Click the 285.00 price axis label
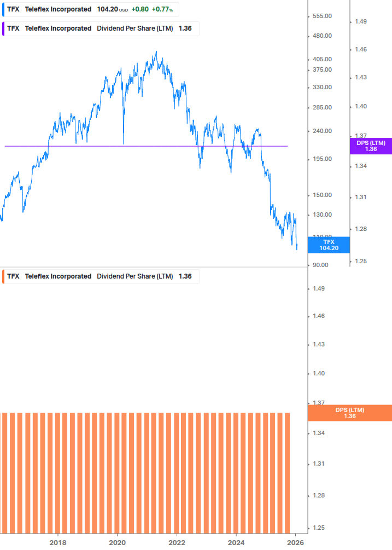The height and width of the screenshot is (550, 392). [x=322, y=107]
